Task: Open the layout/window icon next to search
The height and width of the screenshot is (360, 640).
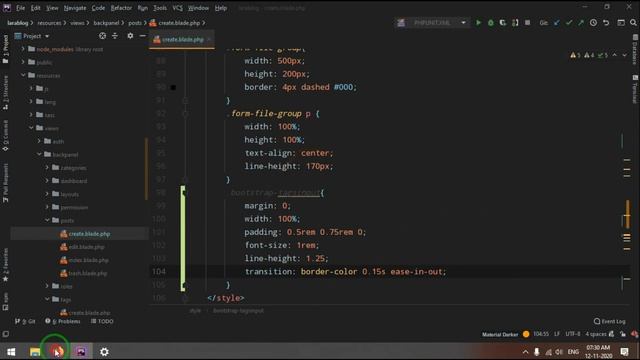Action: point(621,23)
